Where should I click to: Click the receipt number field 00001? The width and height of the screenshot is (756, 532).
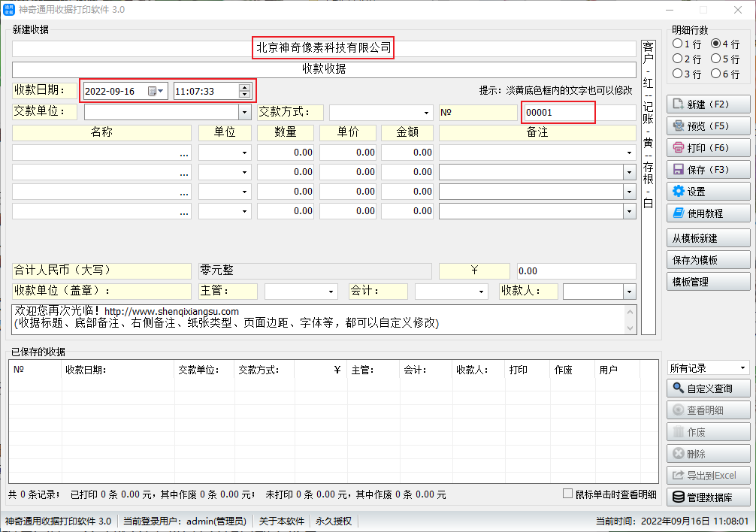click(558, 113)
